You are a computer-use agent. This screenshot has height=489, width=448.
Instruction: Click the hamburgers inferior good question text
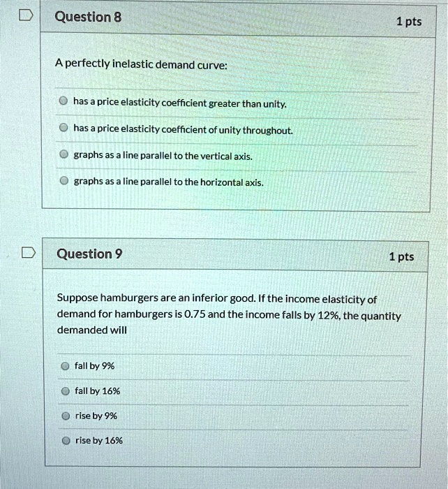point(229,314)
